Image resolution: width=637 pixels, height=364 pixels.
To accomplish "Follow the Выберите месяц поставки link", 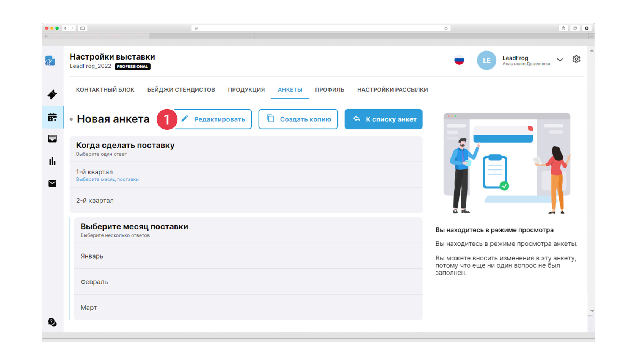I will 107,179.
